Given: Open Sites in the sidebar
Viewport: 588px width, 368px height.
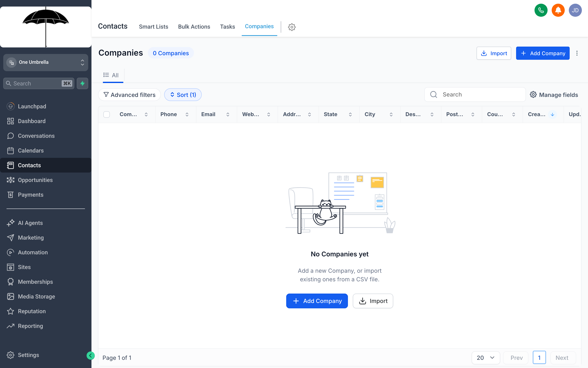Looking at the screenshot, I should tap(46, 267).
